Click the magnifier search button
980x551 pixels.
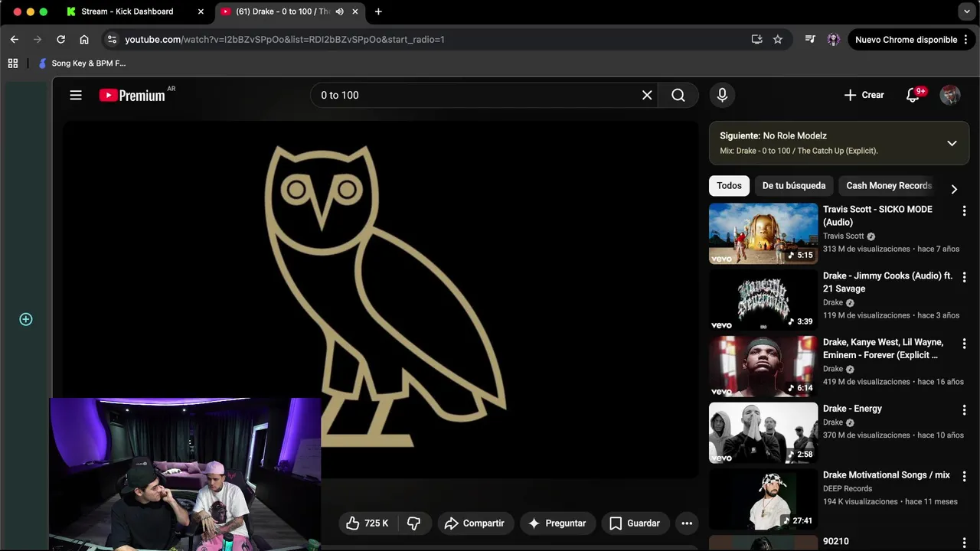[678, 95]
